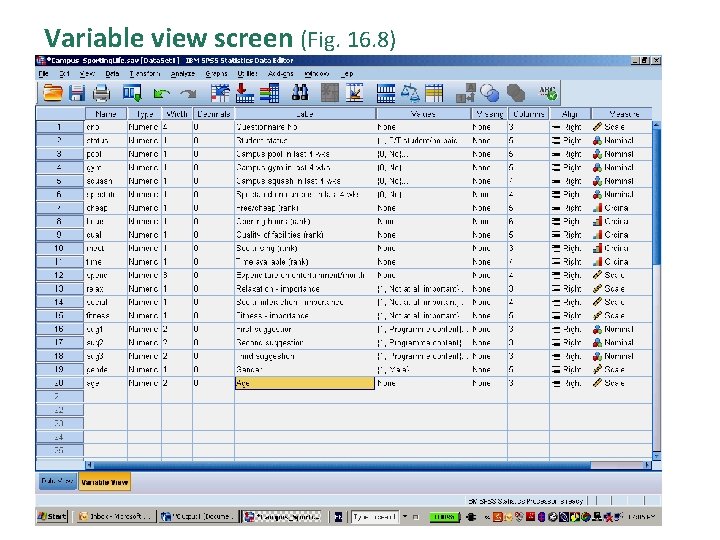Click the Name column header

click(106, 114)
